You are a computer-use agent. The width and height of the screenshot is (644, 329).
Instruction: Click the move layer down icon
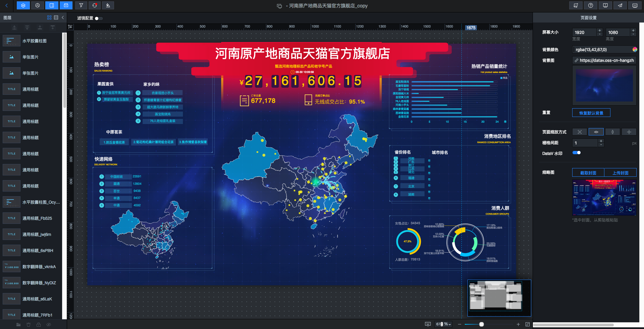point(53,28)
